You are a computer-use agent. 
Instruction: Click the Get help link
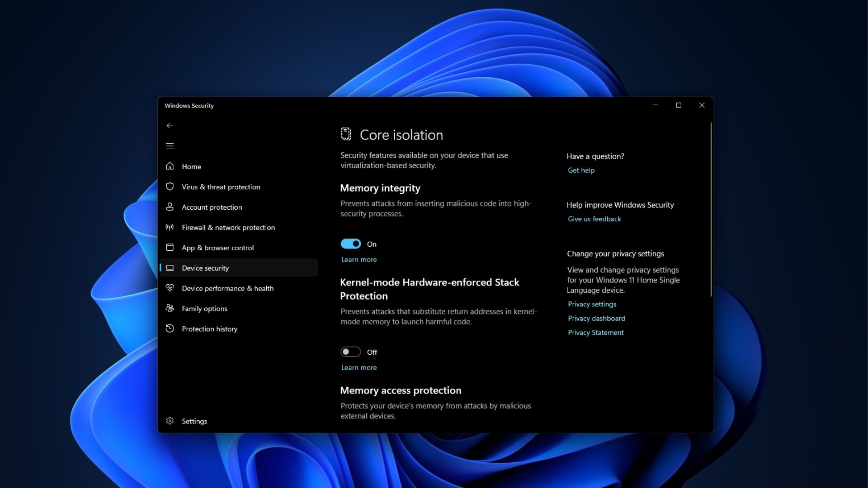[x=581, y=170]
